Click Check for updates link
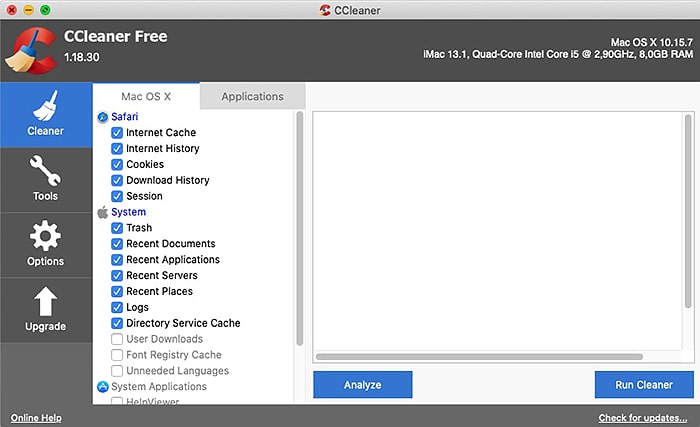Screen dimensions: 700x427 [x=643, y=418]
